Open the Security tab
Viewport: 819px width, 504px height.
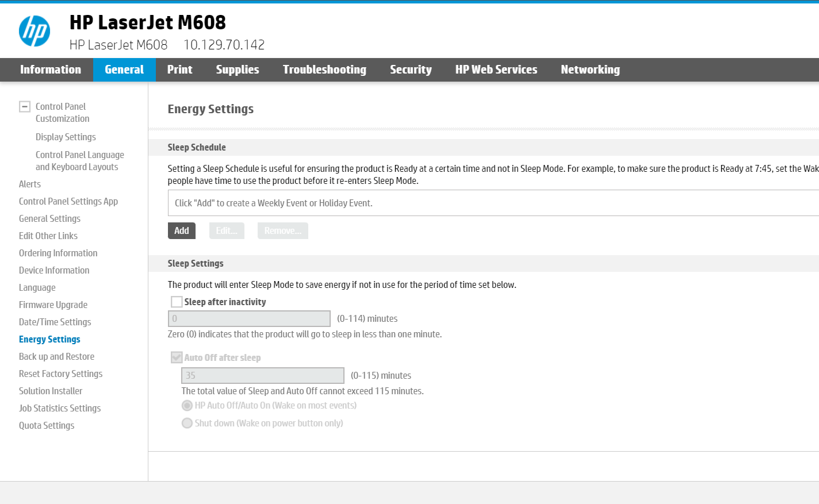411,69
